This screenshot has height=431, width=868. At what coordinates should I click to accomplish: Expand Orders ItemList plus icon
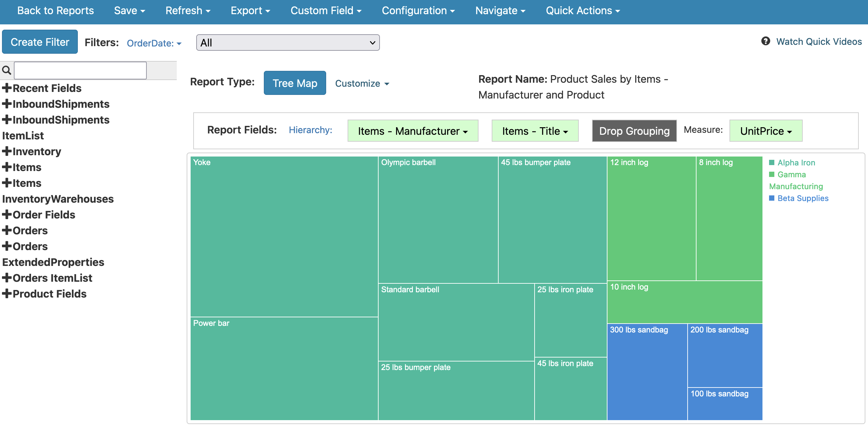coord(6,278)
